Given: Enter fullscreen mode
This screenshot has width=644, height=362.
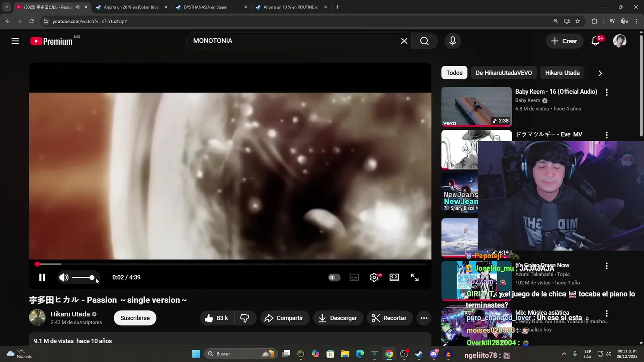Looking at the screenshot, I should 415,277.
